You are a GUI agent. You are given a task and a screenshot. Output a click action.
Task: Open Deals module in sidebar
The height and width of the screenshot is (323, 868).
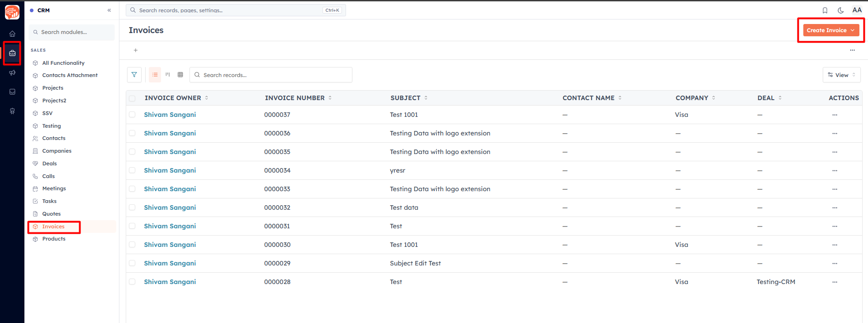pyautogui.click(x=49, y=164)
